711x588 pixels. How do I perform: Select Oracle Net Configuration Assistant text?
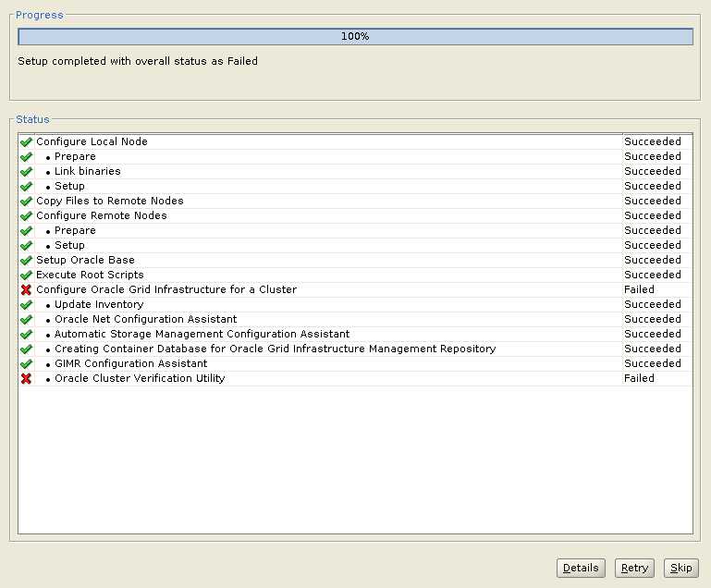145,319
